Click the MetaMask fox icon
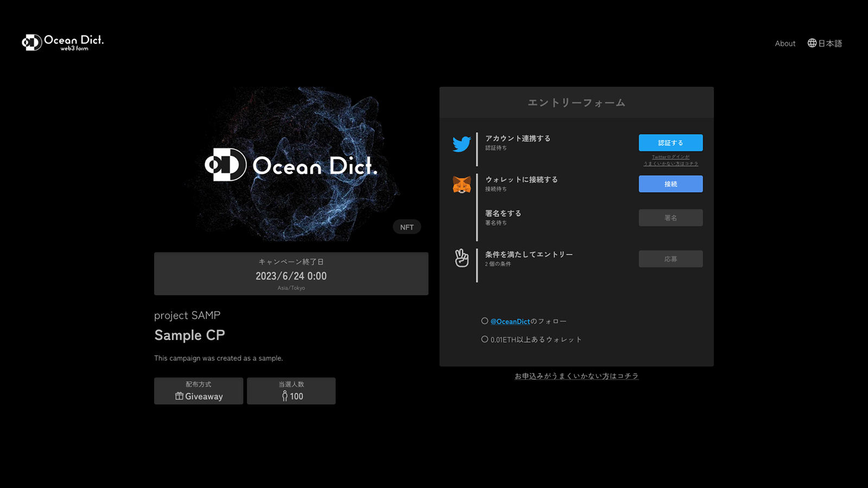Viewport: 868px width, 488px height. click(461, 184)
